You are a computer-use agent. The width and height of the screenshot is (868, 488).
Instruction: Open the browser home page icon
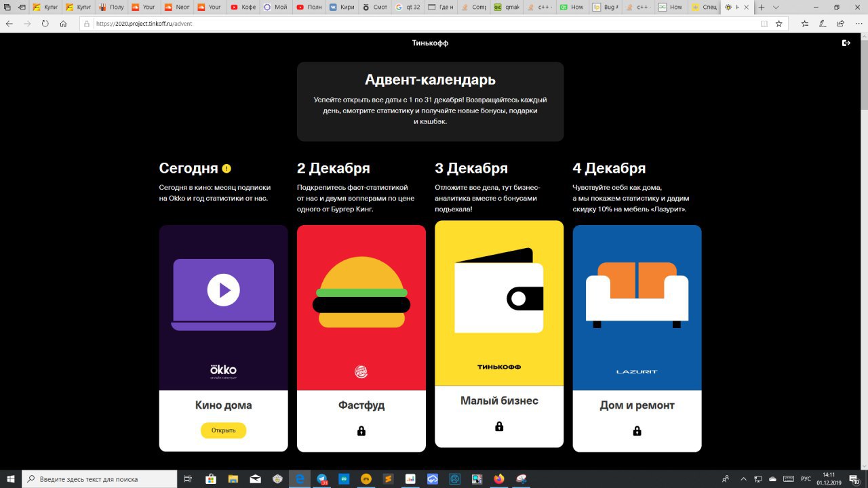[63, 23]
